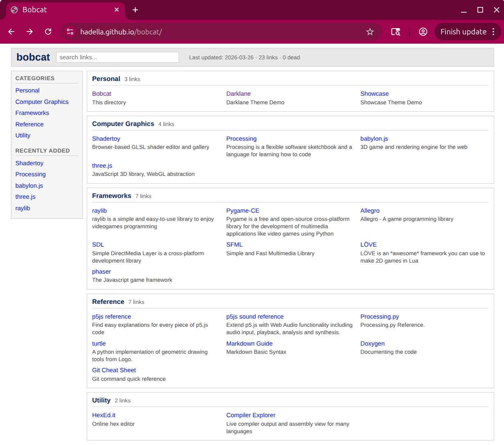Viewport: 504px width, 445px height.
Task: Open the Shadertoy link
Action: pos(106,138)
